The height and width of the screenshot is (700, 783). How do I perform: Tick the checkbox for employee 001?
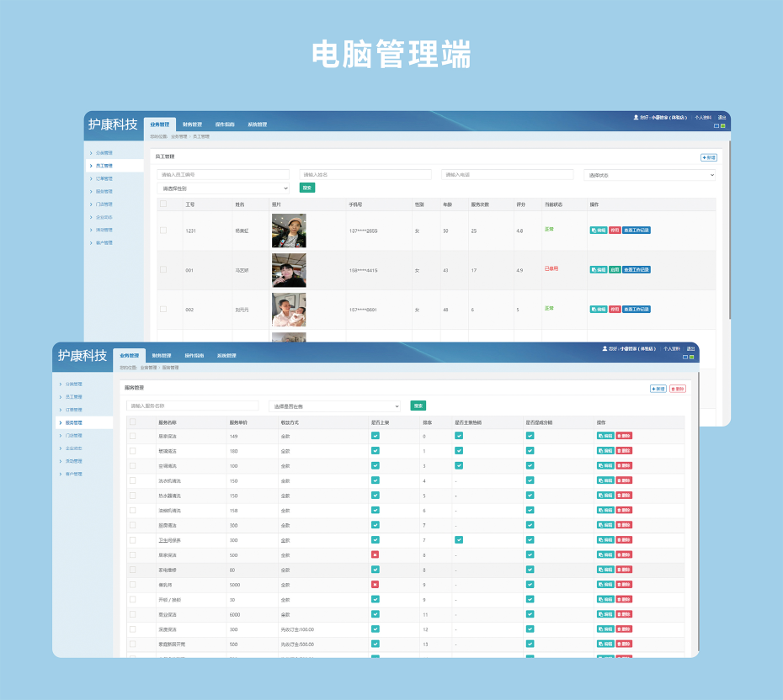(x=163, y=270)
